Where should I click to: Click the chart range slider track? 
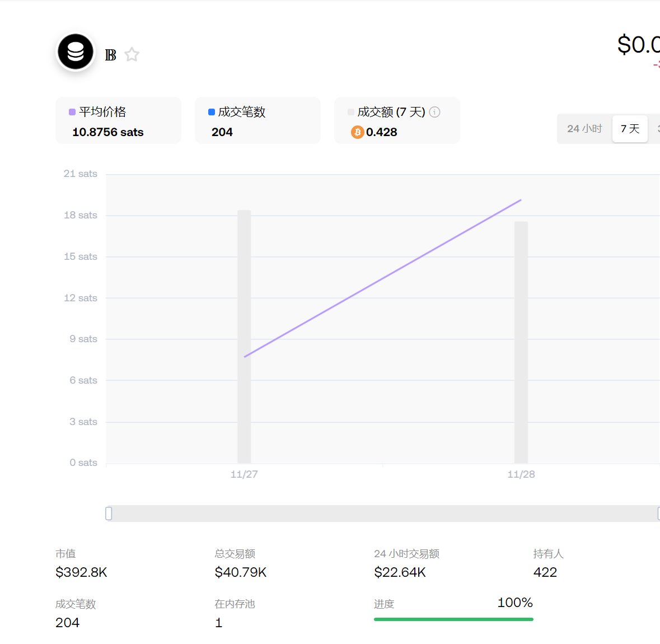[x=383, y=514]
